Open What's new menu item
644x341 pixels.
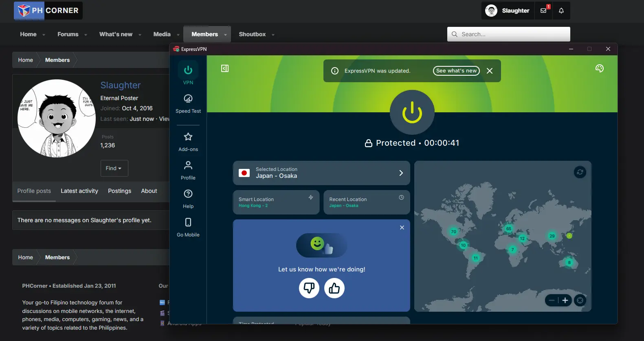(116, 34)
